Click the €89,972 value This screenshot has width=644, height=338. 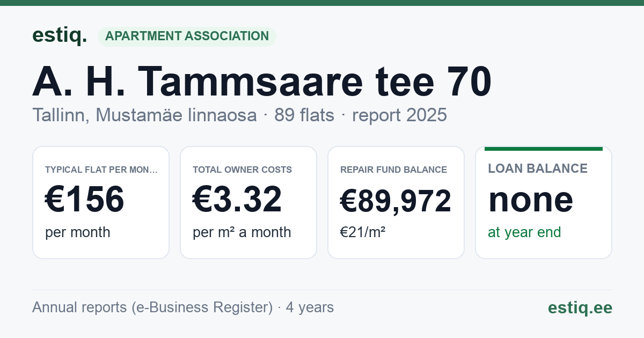tap(396, 201)
